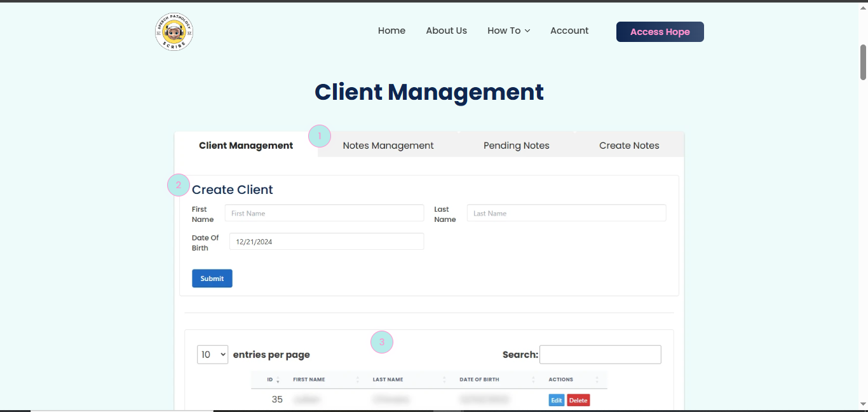
Task: Expand the How To menu
Action: pyautogui.click(x=508, y=31)
